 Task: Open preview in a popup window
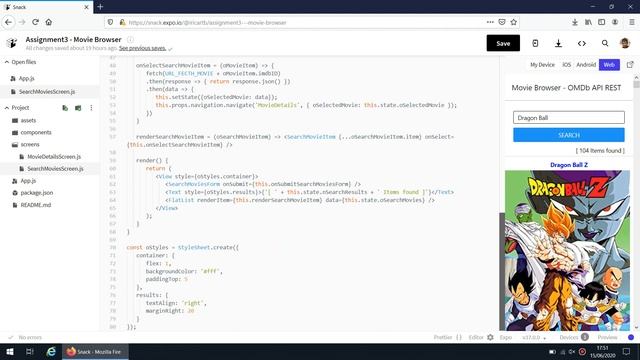630,64
